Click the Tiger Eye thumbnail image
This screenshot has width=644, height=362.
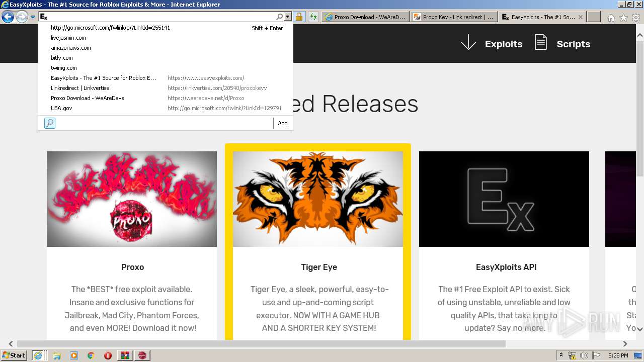pos(318,199)
